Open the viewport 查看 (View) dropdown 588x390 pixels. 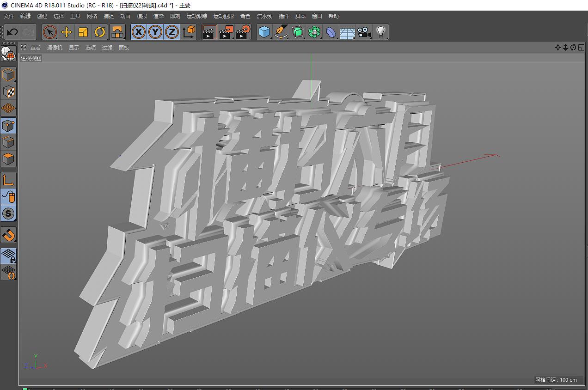click(36, 48)
